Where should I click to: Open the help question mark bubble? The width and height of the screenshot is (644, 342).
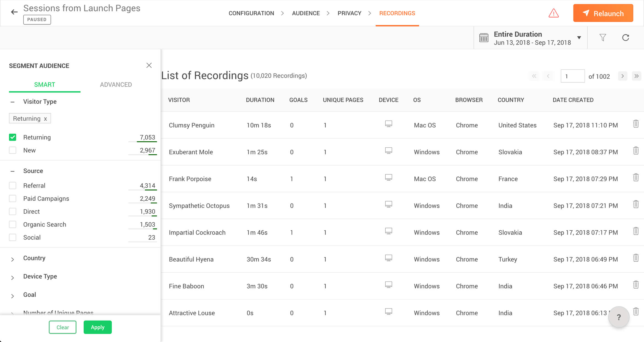click(619, 317)
